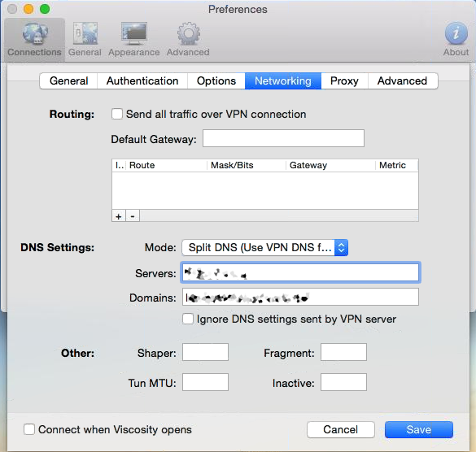The image size is (476, 452).
Task: Open the General toolbar pane icon
Action: [85, 40]
